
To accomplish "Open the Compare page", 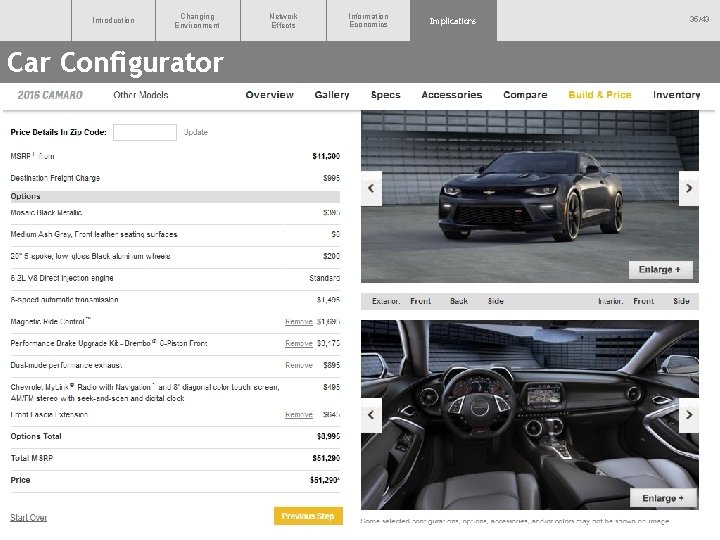I will [x=525, y=95].
